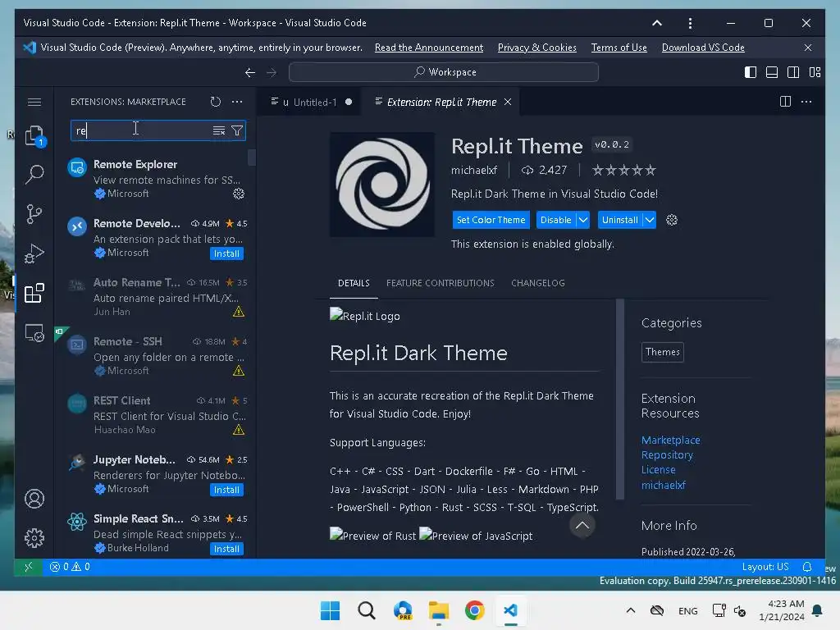
Task: Go back with navigation arrow
Action: point(249,72)
